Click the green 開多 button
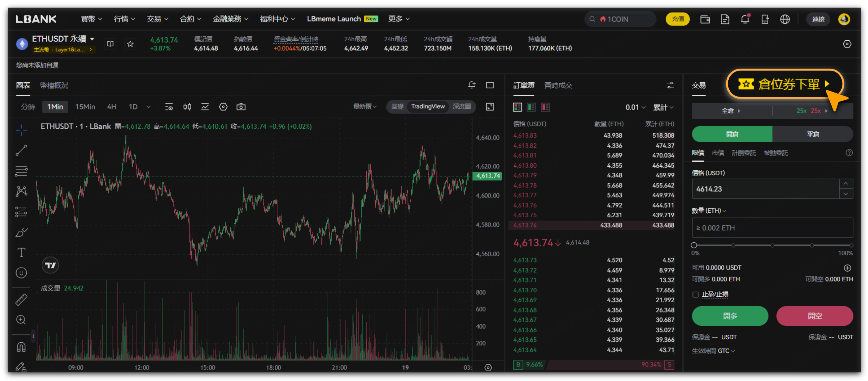 click(730, 316)
